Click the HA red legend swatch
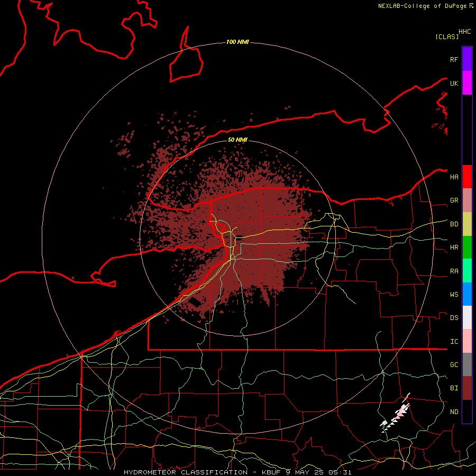The image size is (476, 476). 467,177
